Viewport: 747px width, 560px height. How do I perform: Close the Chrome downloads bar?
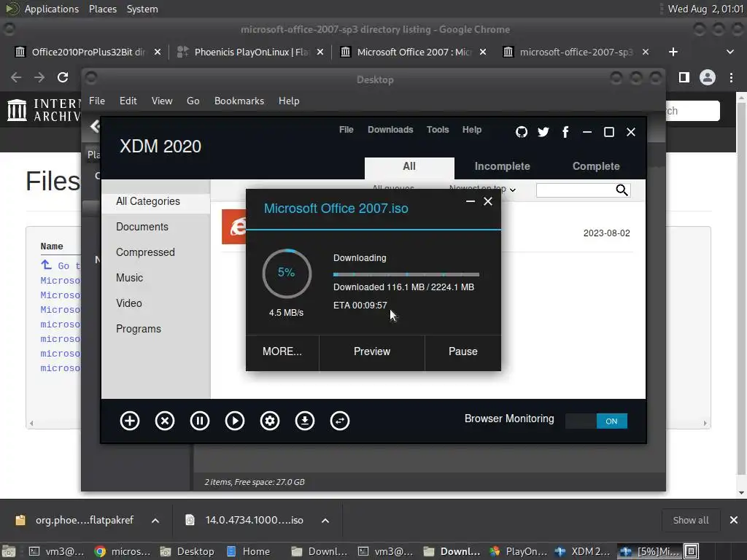point(734,520)
